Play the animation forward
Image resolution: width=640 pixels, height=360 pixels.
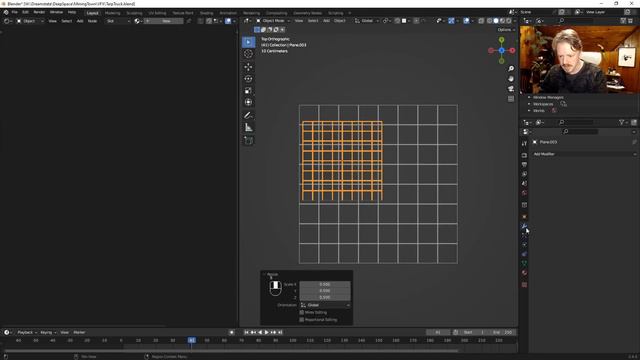[x=267, y=332]
